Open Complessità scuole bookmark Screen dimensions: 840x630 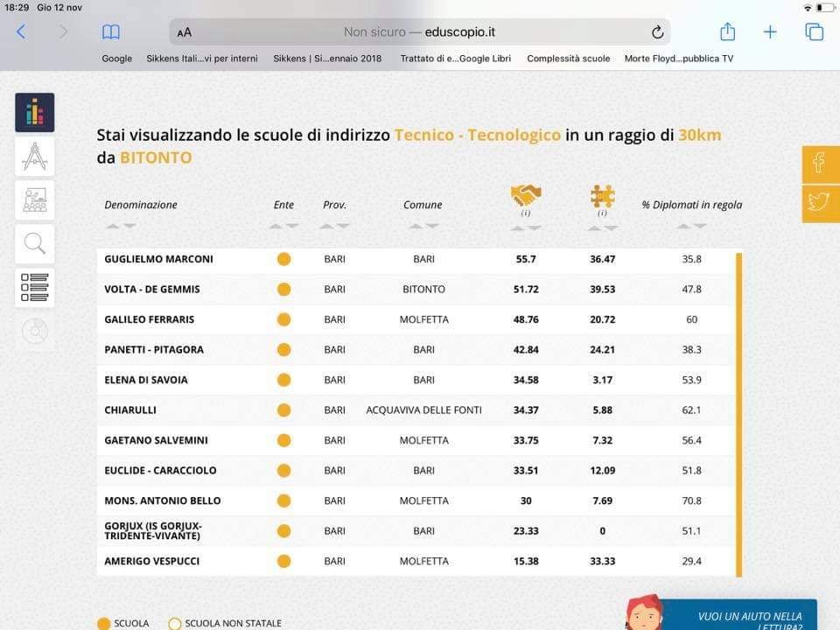pyautogui.click(x=569, y=59)
